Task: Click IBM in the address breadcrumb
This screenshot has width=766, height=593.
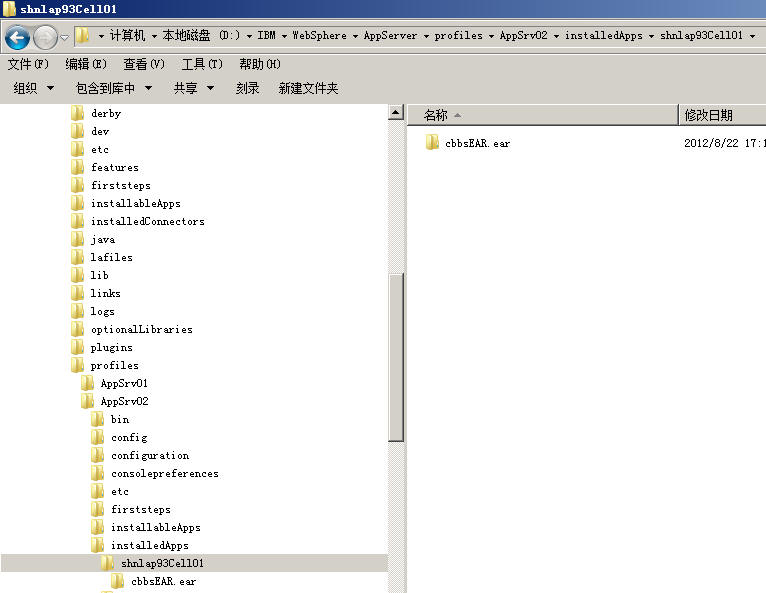Action: 266,36
